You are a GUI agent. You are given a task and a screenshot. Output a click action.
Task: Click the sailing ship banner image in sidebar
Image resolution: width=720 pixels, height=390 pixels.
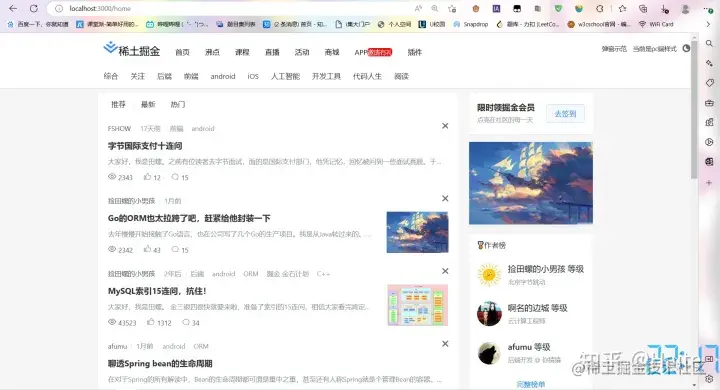pyautogui.click(x=531, y=183)
